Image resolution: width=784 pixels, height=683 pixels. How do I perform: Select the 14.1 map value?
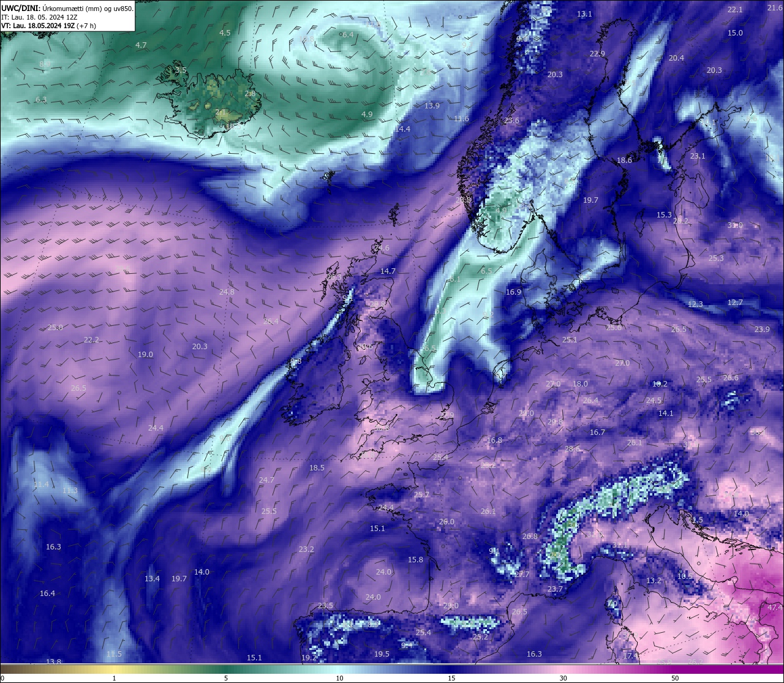(666, 413)
